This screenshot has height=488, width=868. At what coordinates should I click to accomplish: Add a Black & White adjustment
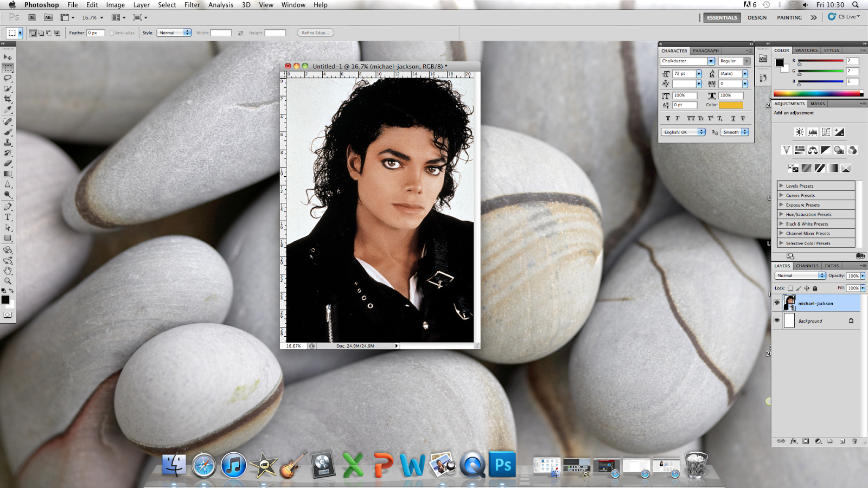[x=826, y=150]
